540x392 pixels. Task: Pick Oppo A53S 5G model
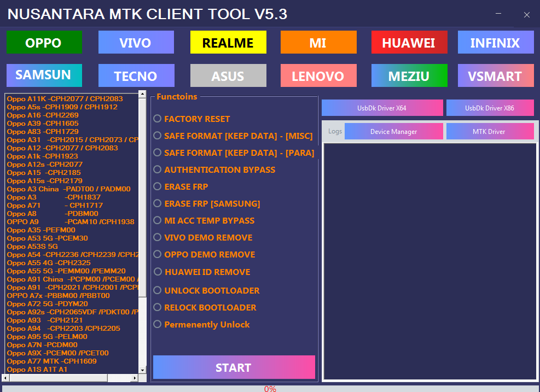coord(32,247)
